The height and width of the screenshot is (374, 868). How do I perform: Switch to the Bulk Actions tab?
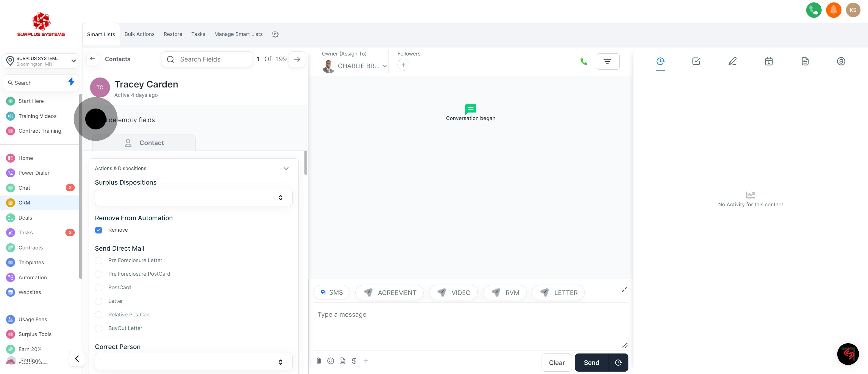[x=139, y=34]
